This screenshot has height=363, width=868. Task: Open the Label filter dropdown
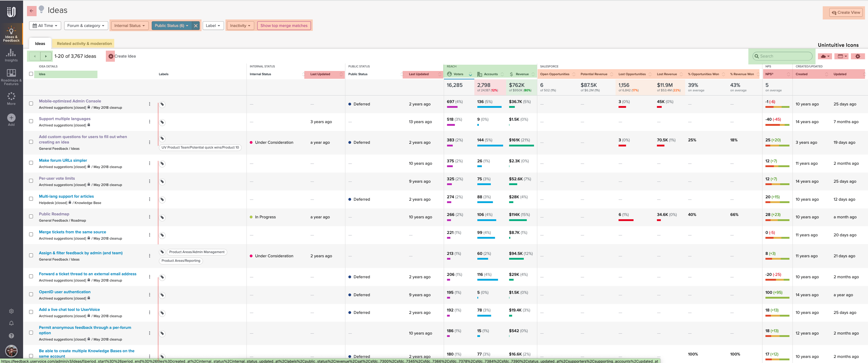point(213,25)
